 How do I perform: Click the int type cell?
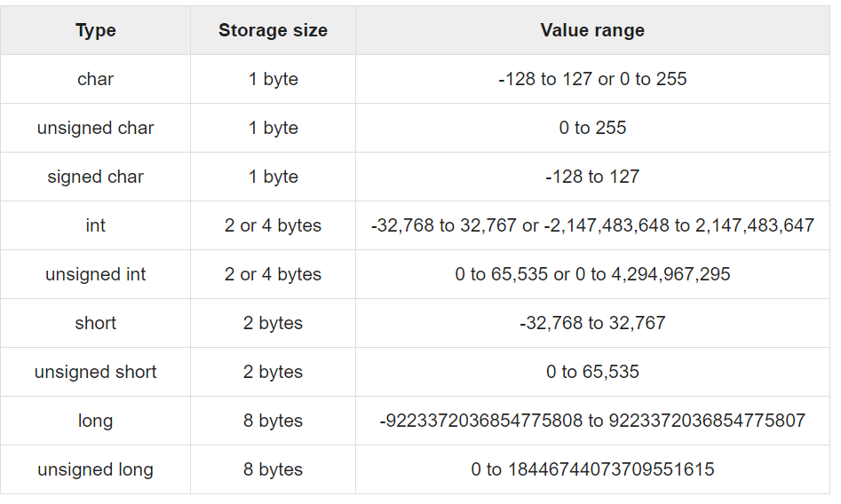(96, 225)
